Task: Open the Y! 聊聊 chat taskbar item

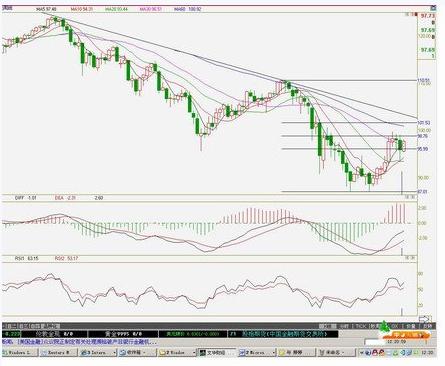Action: pos(296,352)
